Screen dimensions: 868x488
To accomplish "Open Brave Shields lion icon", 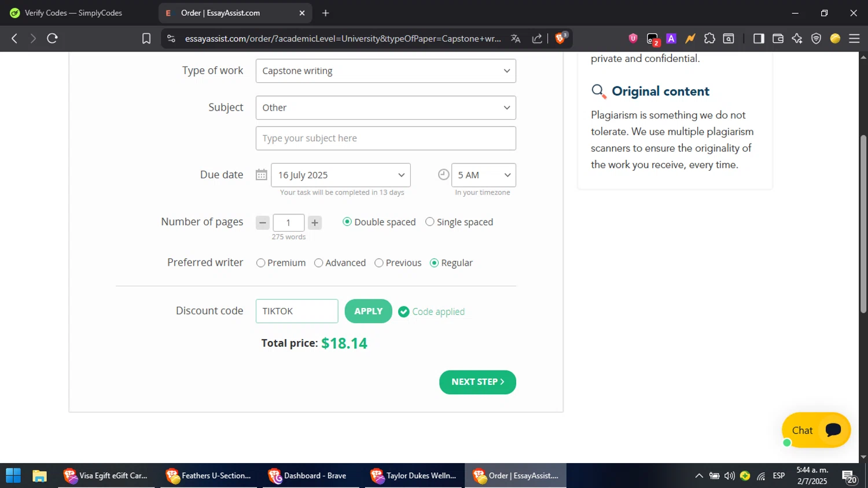I will pos(560,38).
